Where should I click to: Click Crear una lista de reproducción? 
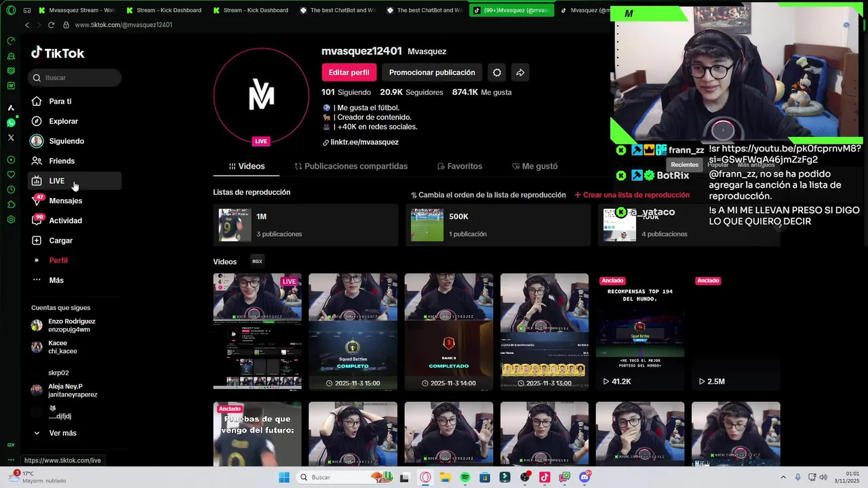click(x=632, y=195)
